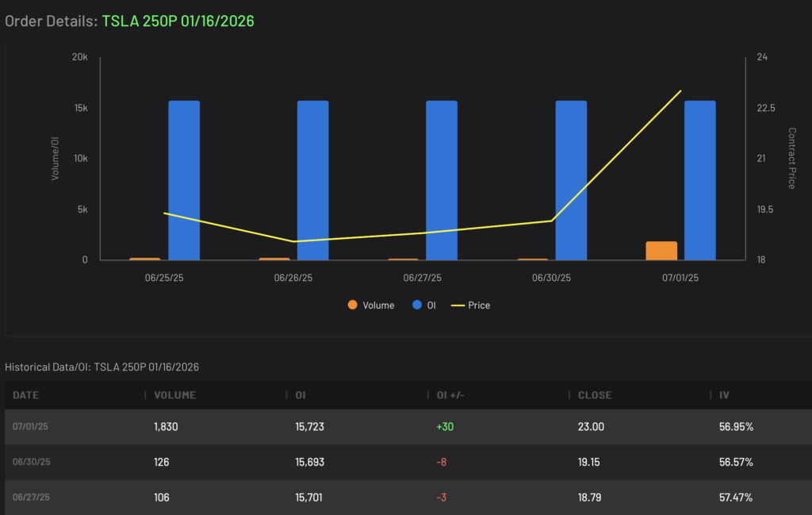
Task: Click the Volume/OI axis title
Action: (x=55, y=159)
